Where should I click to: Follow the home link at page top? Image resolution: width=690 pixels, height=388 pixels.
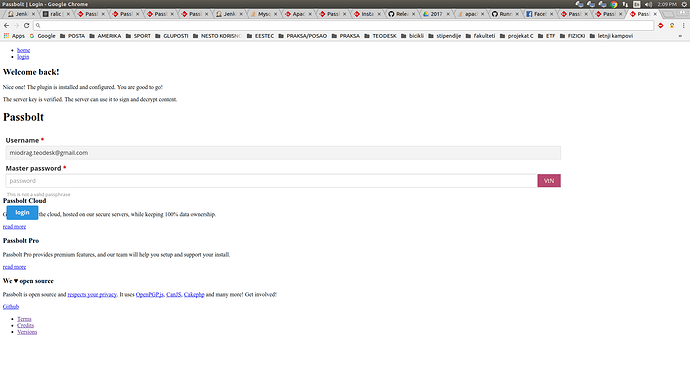(x=23, y=50)
